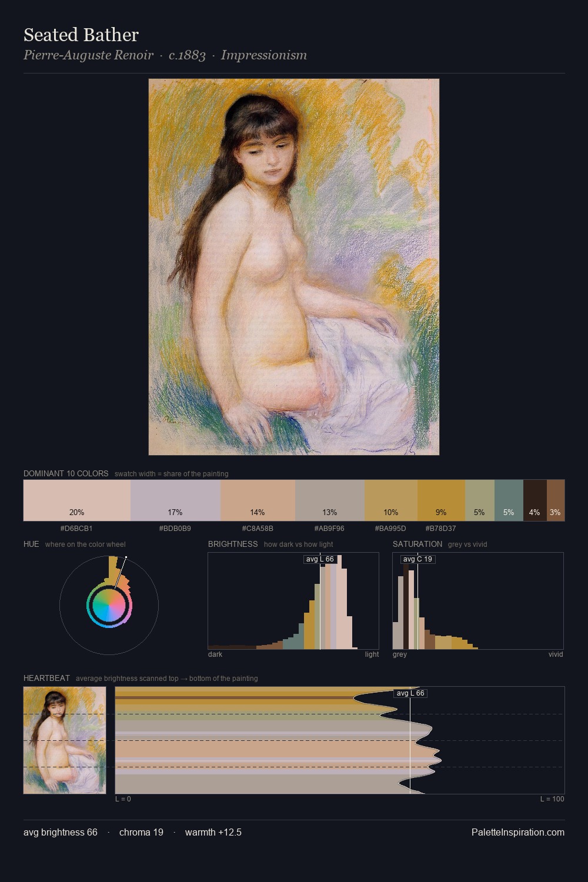This screenshot has width=588, height=882.
Task: Click the 'HEARTBEAT' section heading
Action: [46, 678]
